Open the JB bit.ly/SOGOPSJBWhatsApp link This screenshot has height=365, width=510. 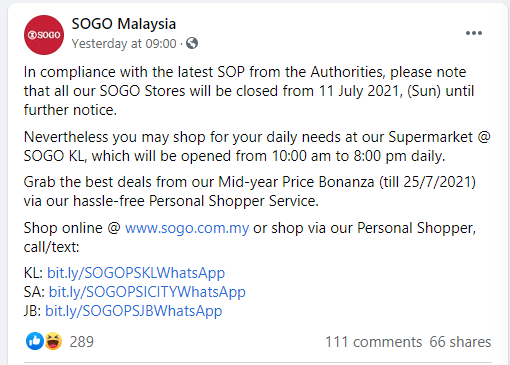click(x=134, y=311)
